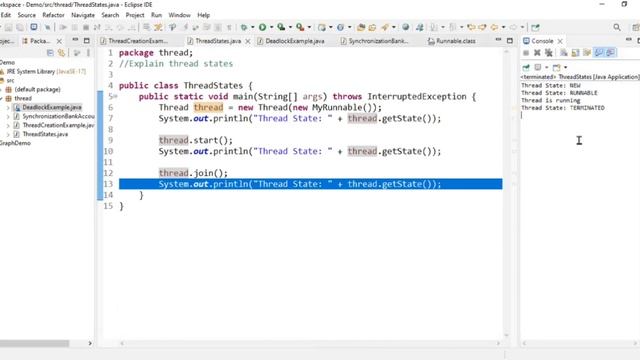Open Package Explorer view menu
640x360 pixels.
click(88, 53)
